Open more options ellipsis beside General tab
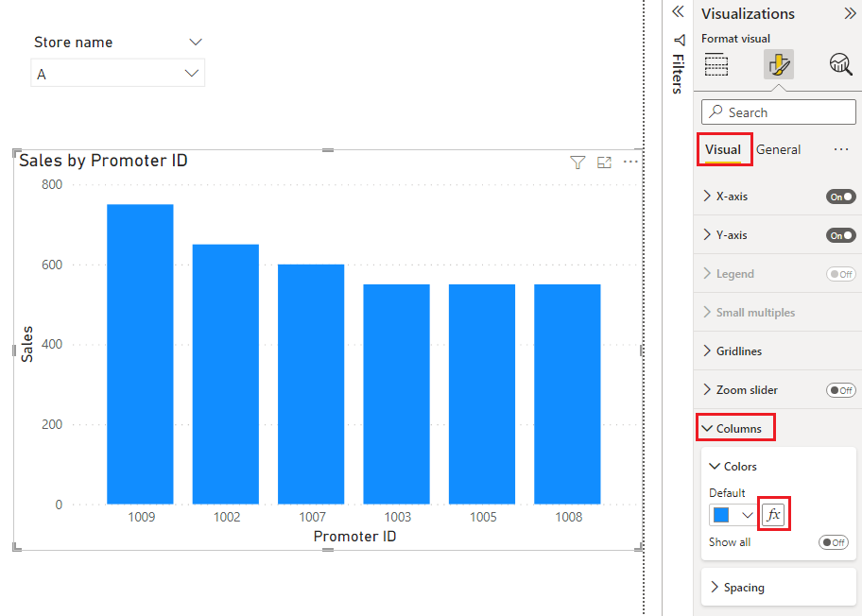 [x=841, y=149]
